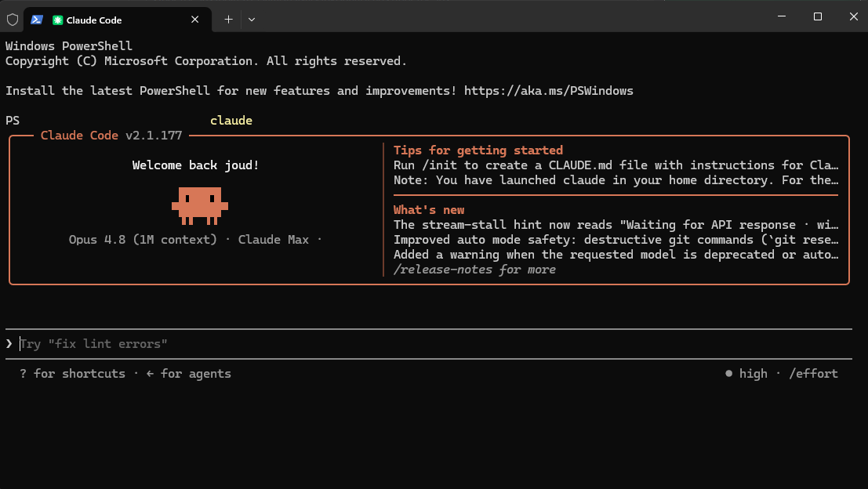Click the /effort command hint
This screenshot has height=489, width=868.
click(813, 373)
